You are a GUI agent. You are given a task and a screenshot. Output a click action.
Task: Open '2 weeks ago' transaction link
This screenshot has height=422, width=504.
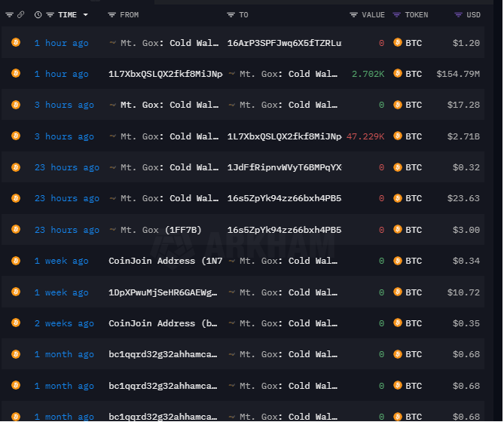(x=64, y=323)
